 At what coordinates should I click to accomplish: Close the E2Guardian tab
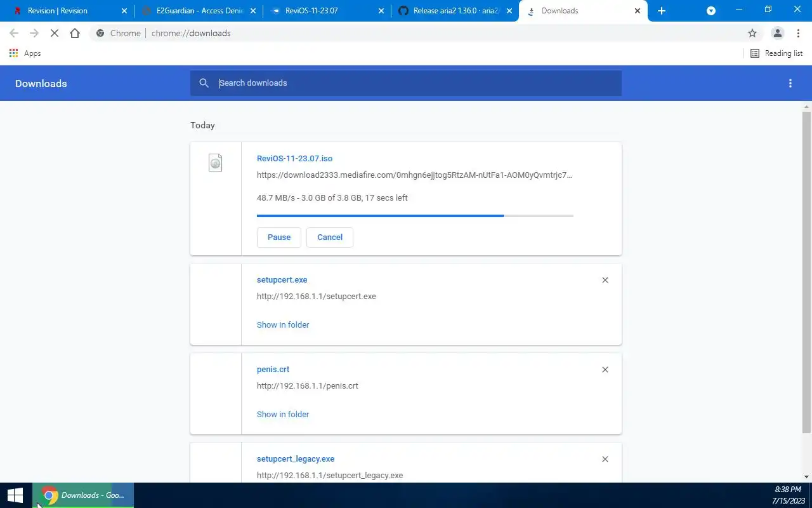pyautogui.click(x=253, y=11)
